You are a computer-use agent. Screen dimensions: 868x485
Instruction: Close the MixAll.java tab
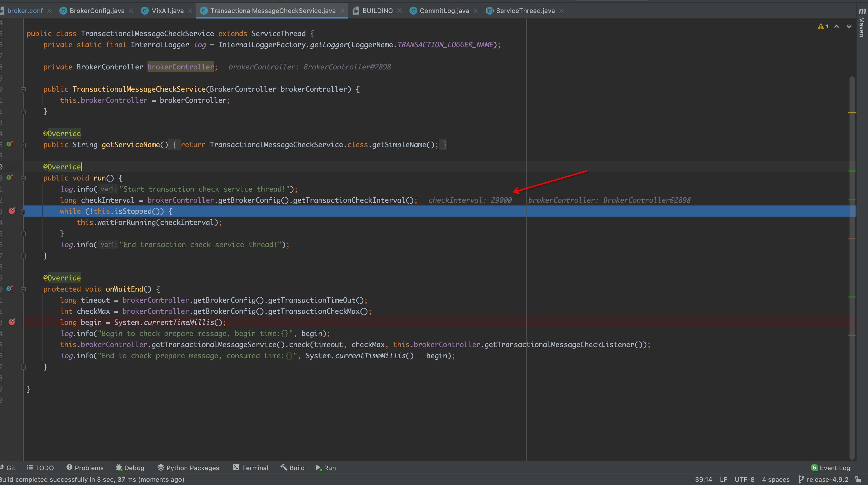pyautogui.click(x=190, y=10)
